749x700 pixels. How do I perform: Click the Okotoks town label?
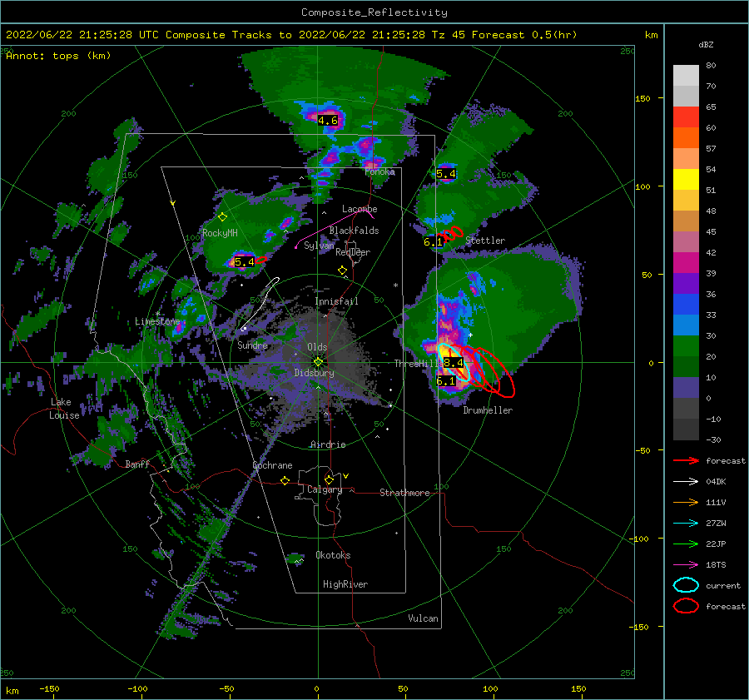pos(333,555)
